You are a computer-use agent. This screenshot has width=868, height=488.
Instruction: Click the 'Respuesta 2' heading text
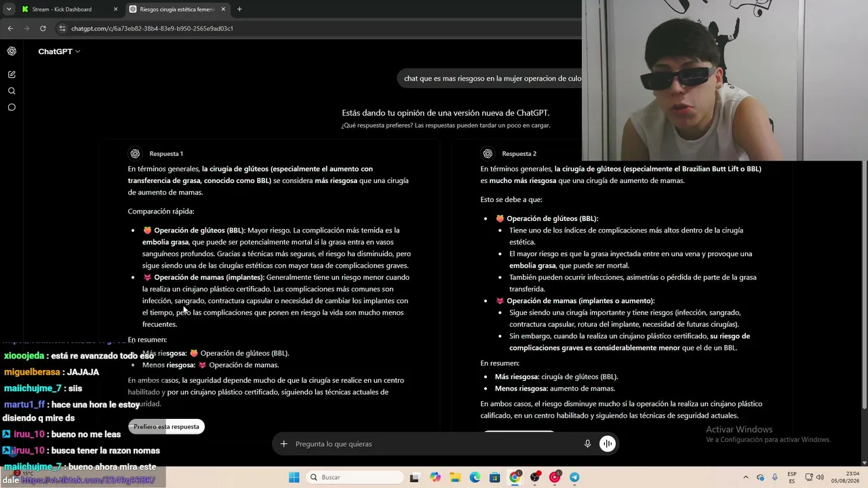click(x=519, y=154)
